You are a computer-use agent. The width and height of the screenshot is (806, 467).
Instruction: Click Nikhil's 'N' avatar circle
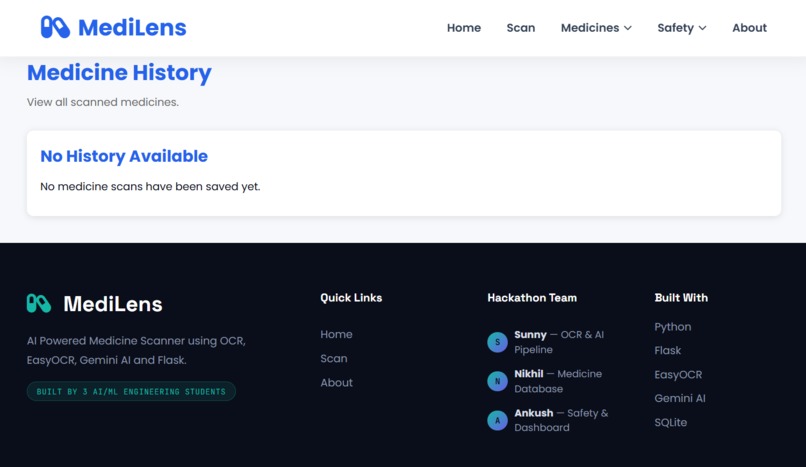pos(497,381)
